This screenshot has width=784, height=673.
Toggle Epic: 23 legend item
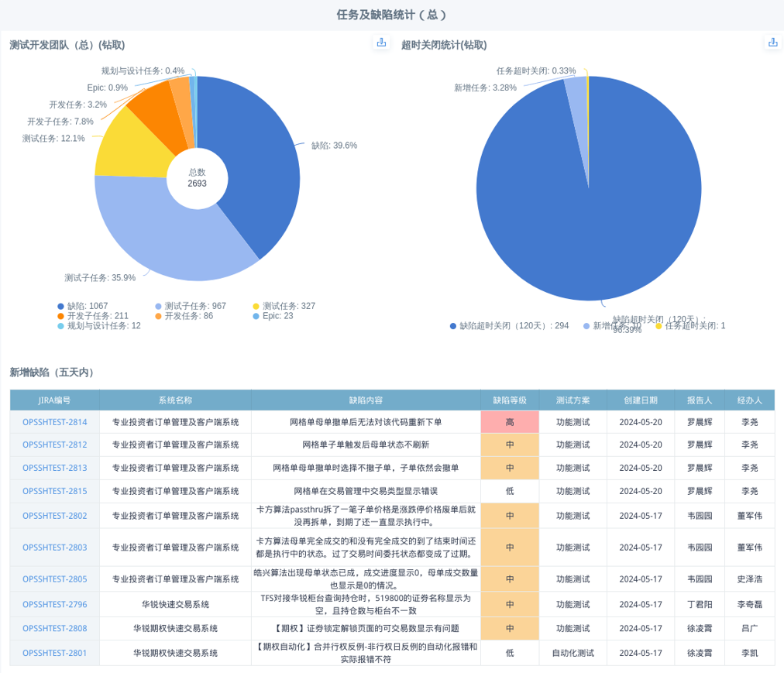(x=273, y=316)
